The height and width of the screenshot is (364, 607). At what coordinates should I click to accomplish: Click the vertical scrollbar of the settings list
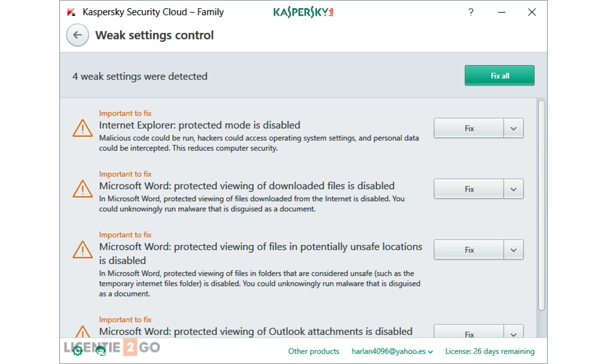(541, 204)
